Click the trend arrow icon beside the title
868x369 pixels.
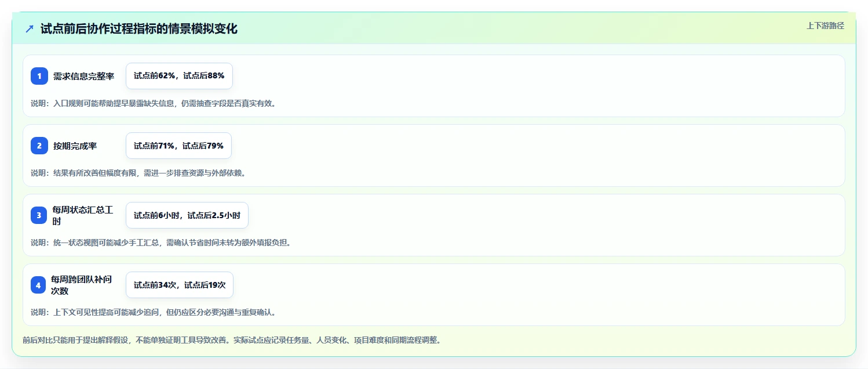click(x=30, y=29)
